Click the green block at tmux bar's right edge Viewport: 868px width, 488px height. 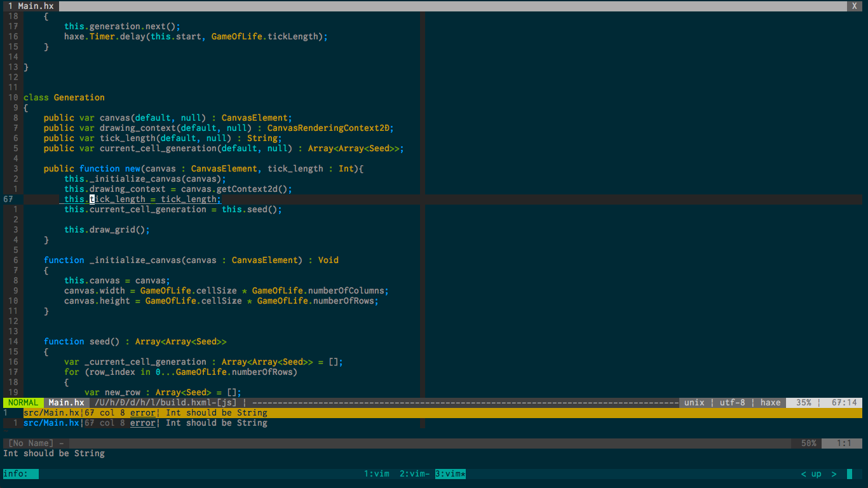click(850, 473)
